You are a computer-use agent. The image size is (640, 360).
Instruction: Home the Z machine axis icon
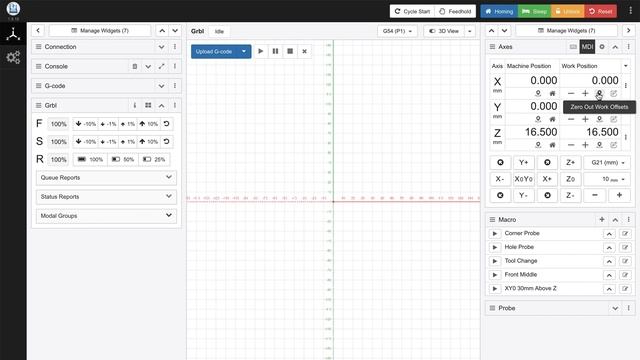coord(552,145)
